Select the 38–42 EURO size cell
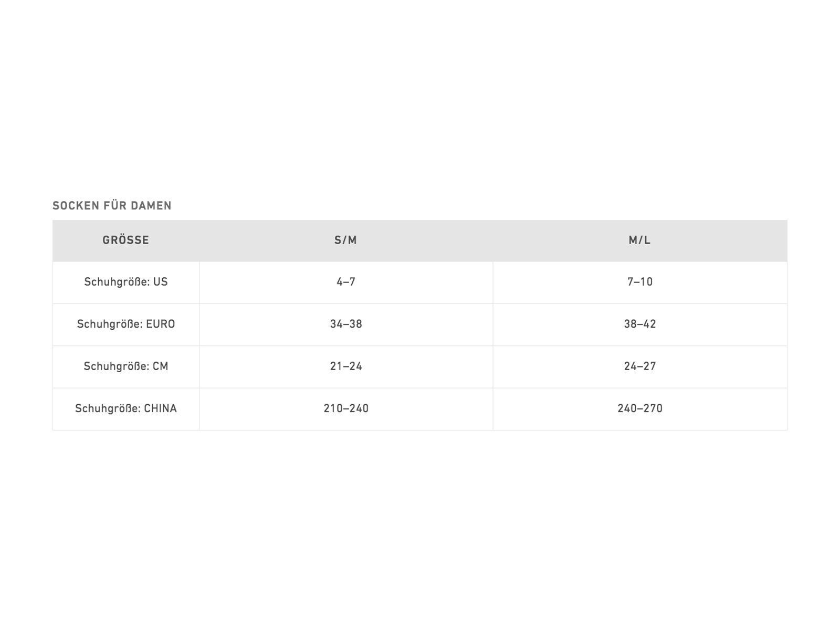This screenshot has width=840, height=630. [x=640, y=324]
